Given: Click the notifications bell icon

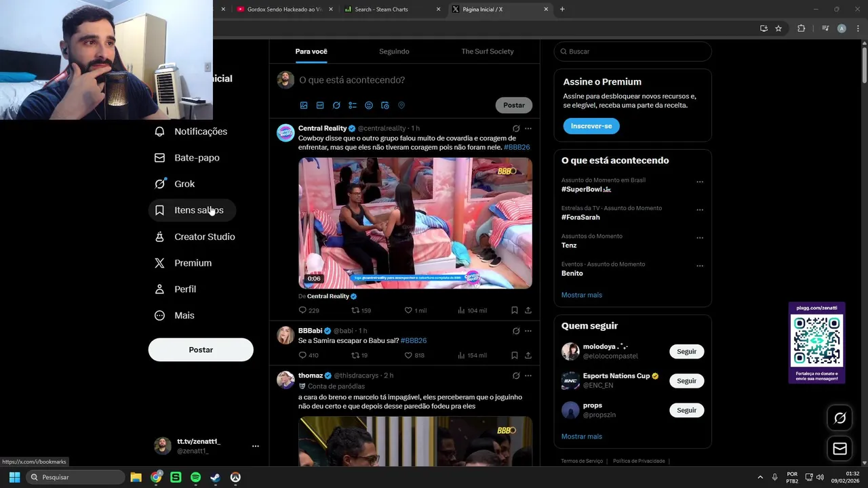Looking at the screenshot, I should click(159, 131).
